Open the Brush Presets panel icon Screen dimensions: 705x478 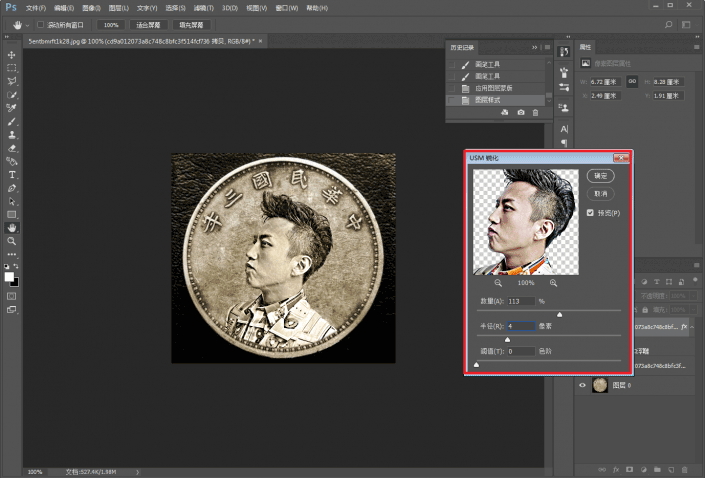[564, 87]
